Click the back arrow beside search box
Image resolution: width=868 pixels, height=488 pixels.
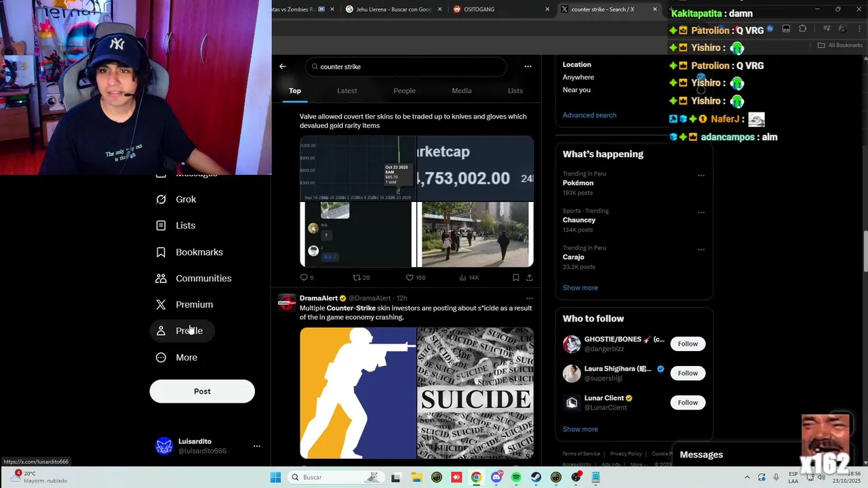click(x=283, y=66)
